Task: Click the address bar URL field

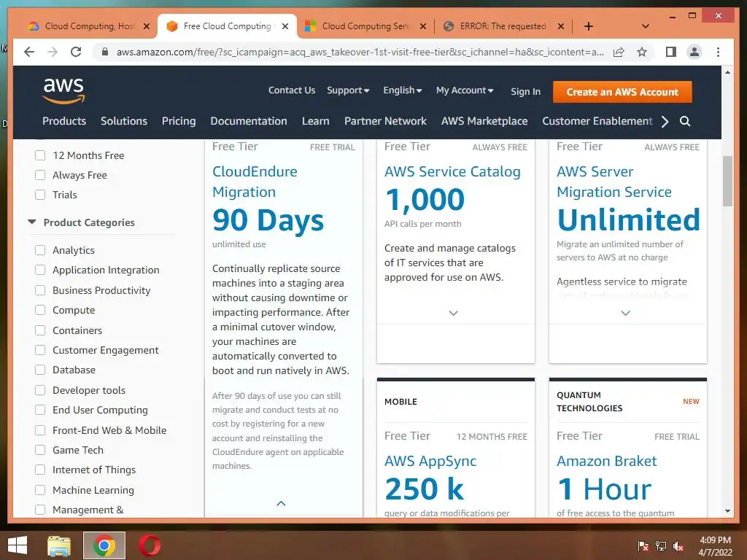Action: point(360,52)
